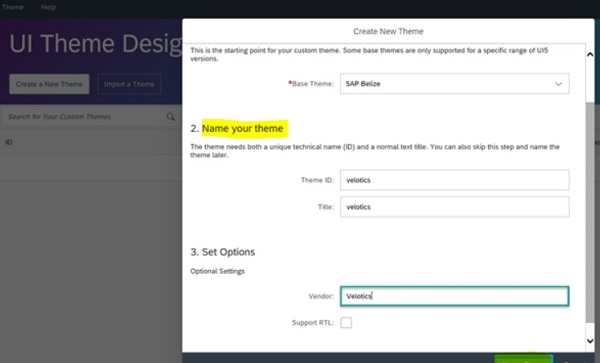Click the green button in dialog footer
The height and width of the screenshot is (363, 600).
pyautogui.click(x=523, y=359)
